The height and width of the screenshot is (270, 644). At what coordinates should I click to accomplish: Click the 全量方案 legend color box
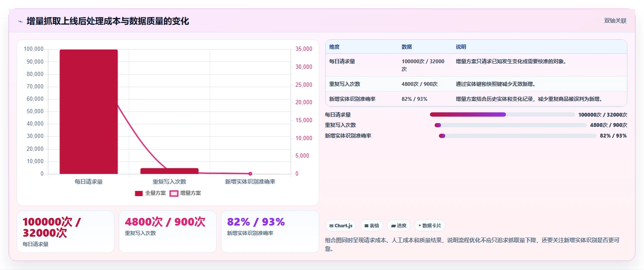tap(139, 193)
